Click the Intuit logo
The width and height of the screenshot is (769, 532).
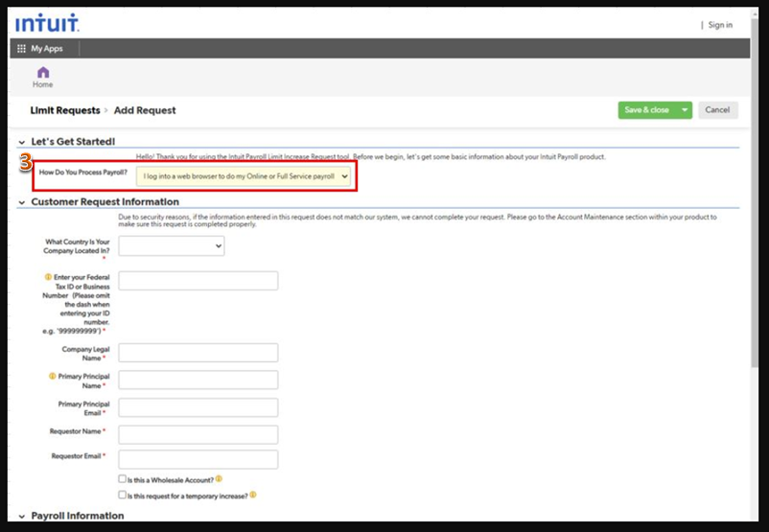pyautogui.click(x=47, y=23)
